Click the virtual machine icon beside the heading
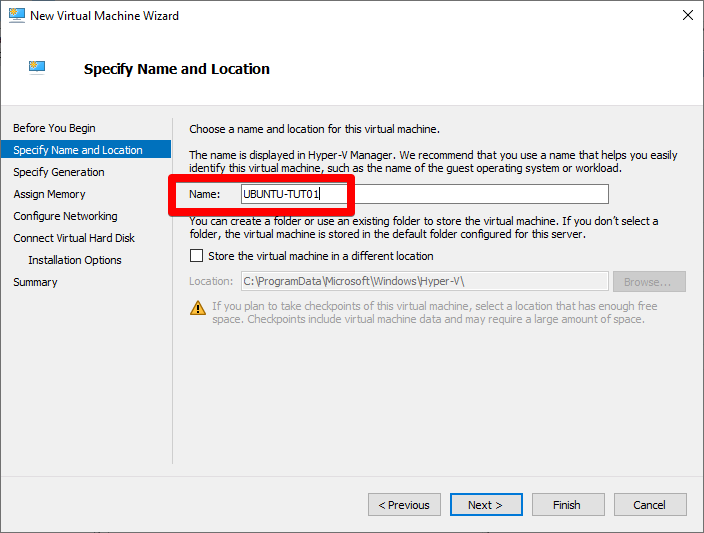Viewport: 704px width, 533px height. pos(37,68)
